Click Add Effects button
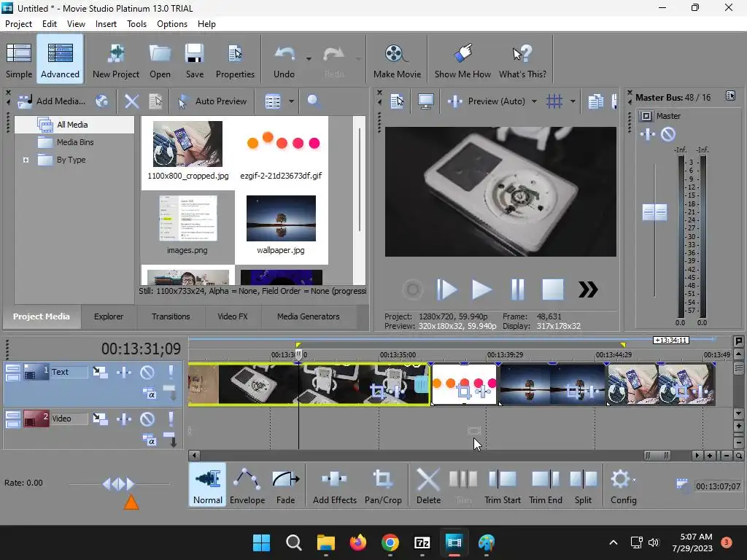The image size is (747, 560). pyautogui.click(x=334, y=485)
